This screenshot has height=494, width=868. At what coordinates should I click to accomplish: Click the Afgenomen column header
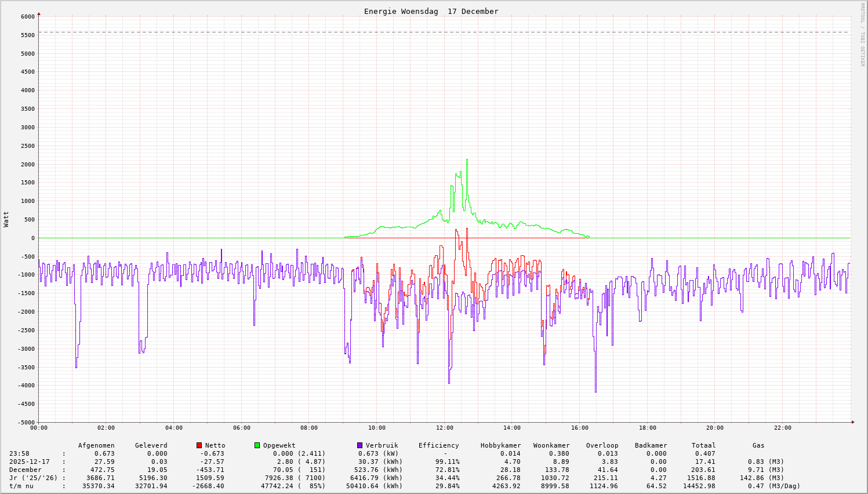[96, 446]
